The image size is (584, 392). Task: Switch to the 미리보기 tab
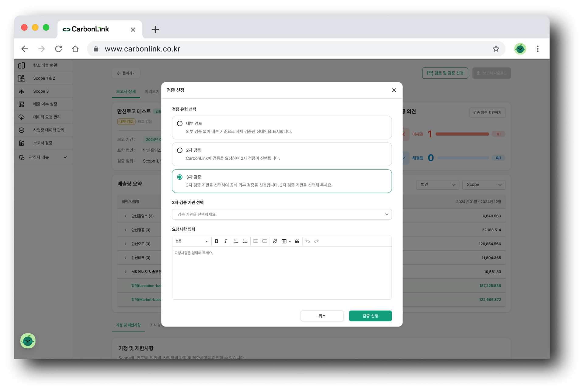(x=152, y=91)
